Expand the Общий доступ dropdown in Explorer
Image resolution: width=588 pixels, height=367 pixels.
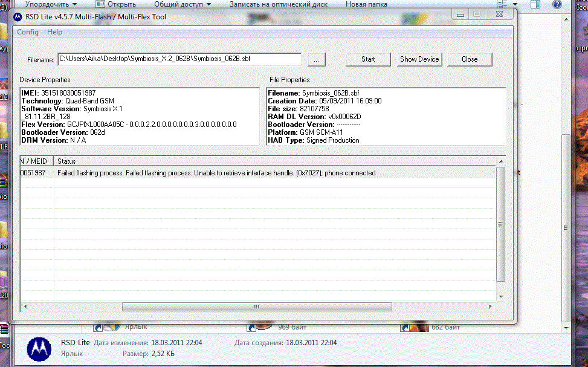click(x=183, y=4)
